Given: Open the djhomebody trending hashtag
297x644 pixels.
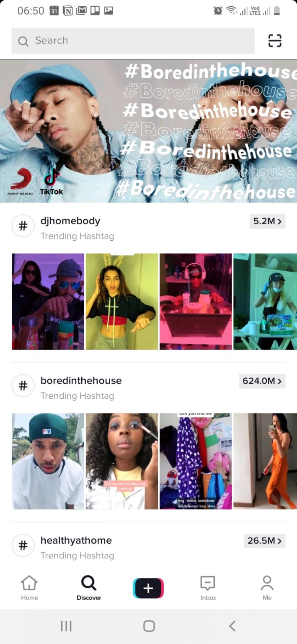Looking at the screenshot, I should pos(70,221).
